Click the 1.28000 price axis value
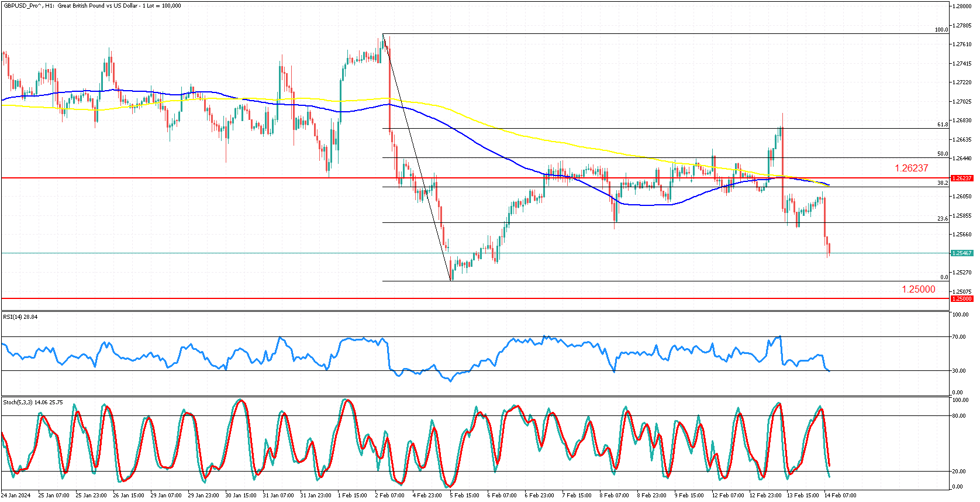 962,6
